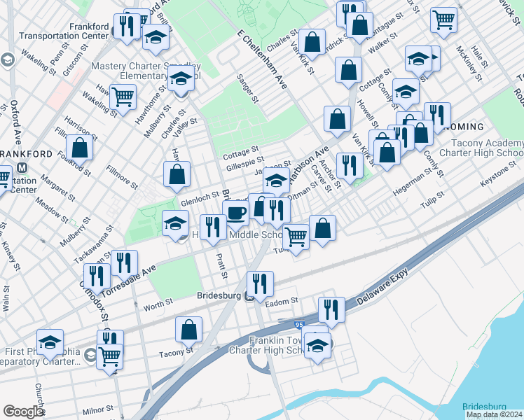Click the Delaware Expy road label
The width and height of the screenshot is (524, 420).
(x=382, y=286)
